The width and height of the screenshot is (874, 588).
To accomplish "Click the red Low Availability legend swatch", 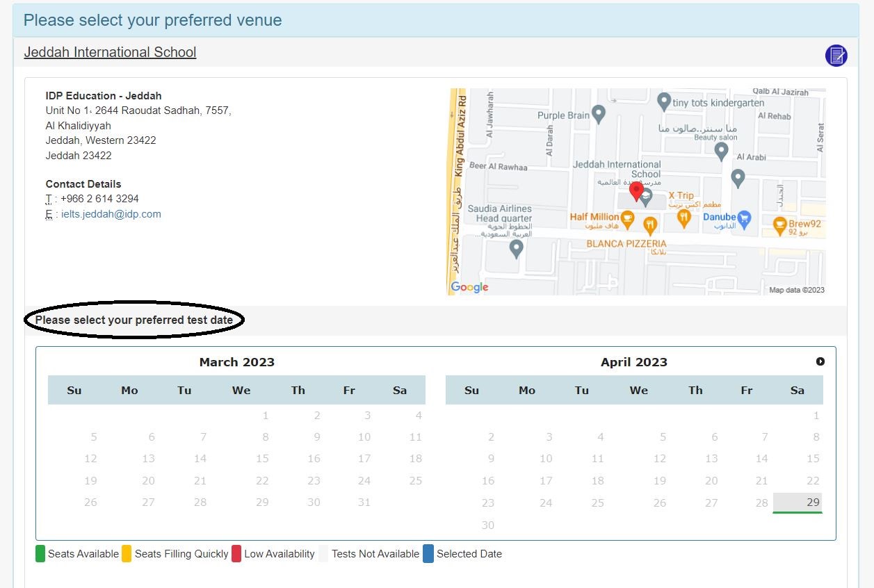I will (236, 553).
